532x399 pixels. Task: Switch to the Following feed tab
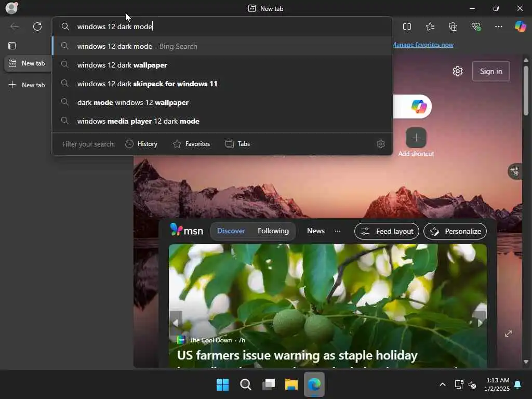click(x=273, y=231)
